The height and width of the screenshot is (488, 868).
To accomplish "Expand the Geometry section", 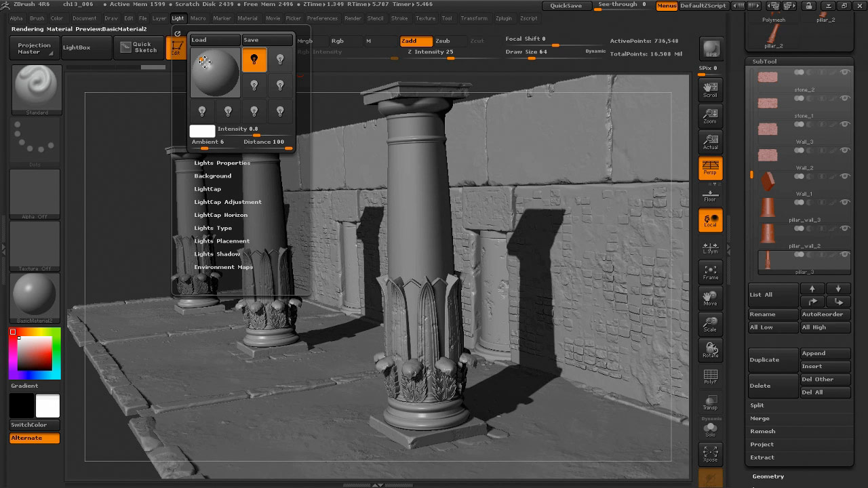I will click(x=768, y=476).
